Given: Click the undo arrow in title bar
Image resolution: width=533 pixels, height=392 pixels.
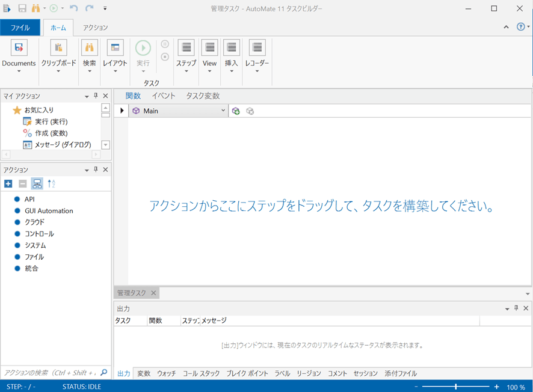Looking at the screenshot, I should (x=74, y=8).
